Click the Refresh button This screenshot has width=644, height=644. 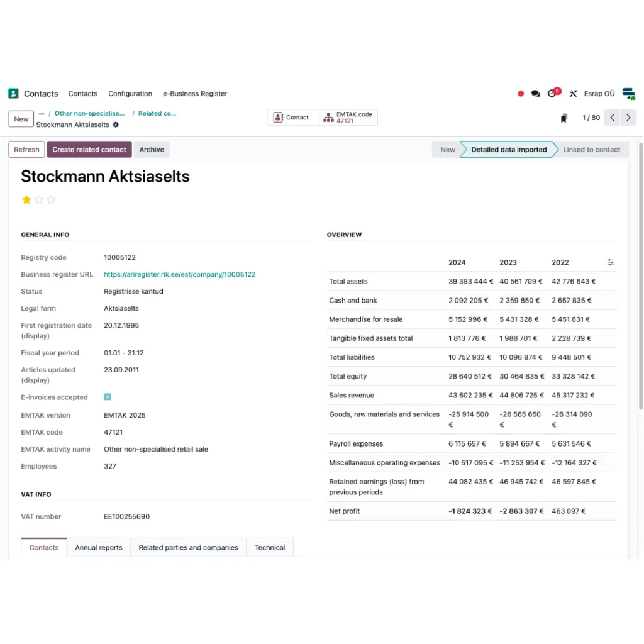coord(26,150)
